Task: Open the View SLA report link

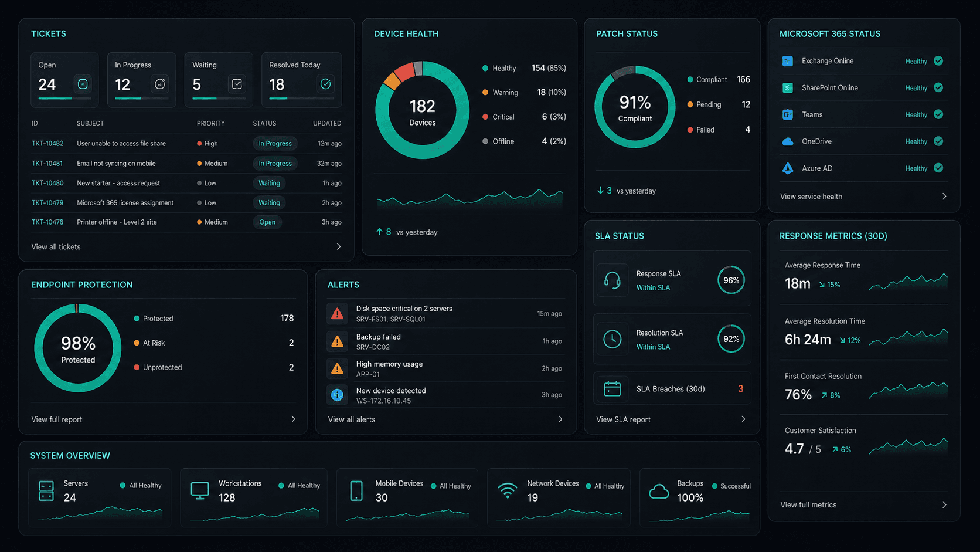Action: point(623,419)
